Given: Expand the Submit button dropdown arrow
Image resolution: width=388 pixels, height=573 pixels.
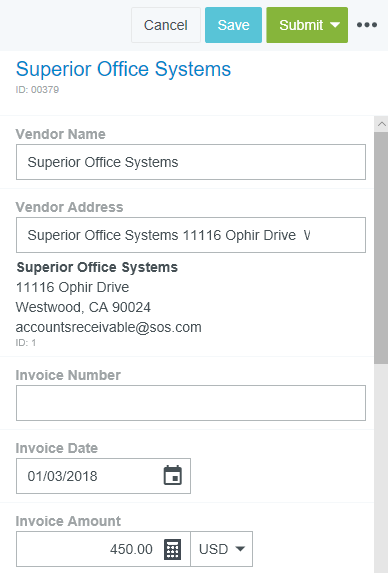Looking at the screenshot, I should [x=335, y=25].
